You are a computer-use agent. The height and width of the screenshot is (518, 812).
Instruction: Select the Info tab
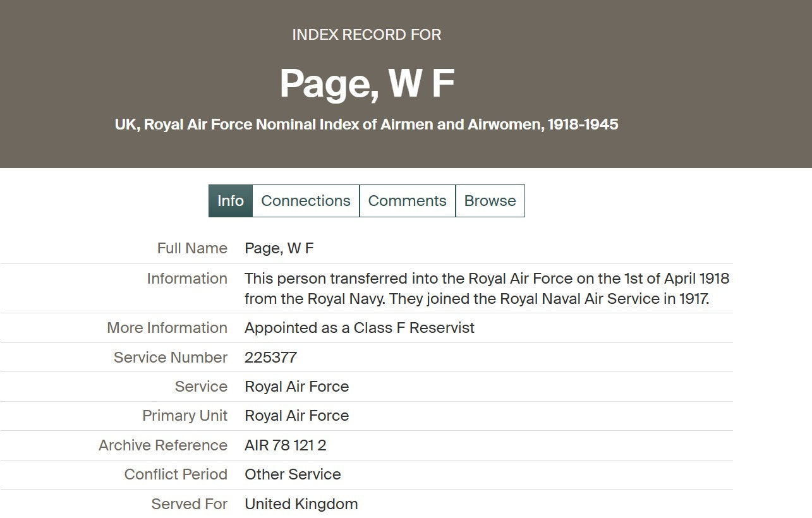tap(230, 201)
